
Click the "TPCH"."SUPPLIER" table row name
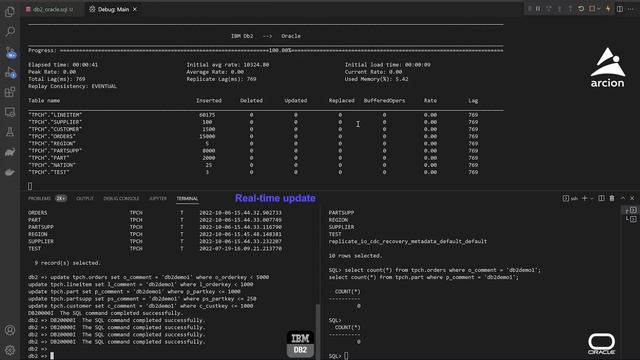pyautogui.click(x=55, y=122)
